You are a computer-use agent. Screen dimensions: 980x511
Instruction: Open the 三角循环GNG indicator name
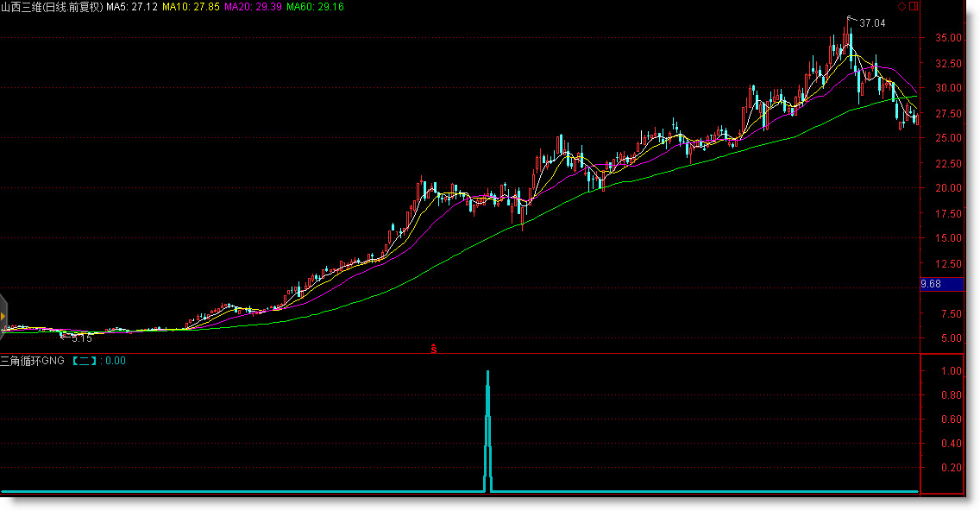34,361
